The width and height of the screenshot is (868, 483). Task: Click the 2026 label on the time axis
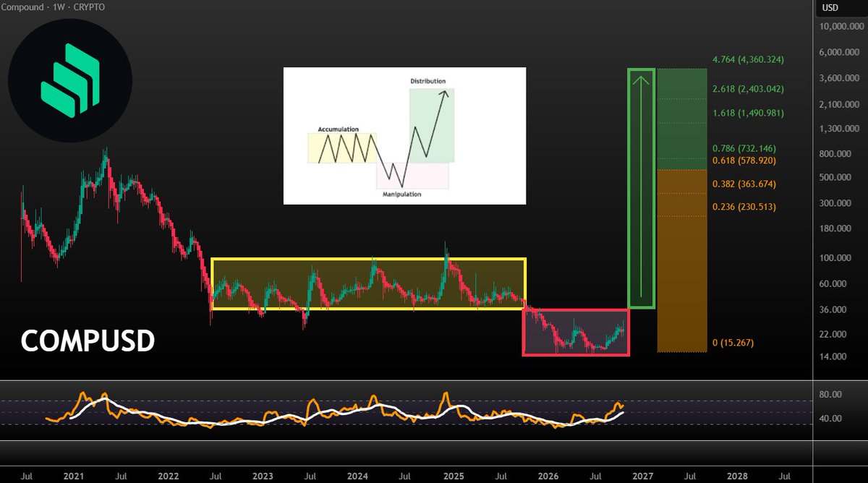pyautogui.click(x=548, y=477)
